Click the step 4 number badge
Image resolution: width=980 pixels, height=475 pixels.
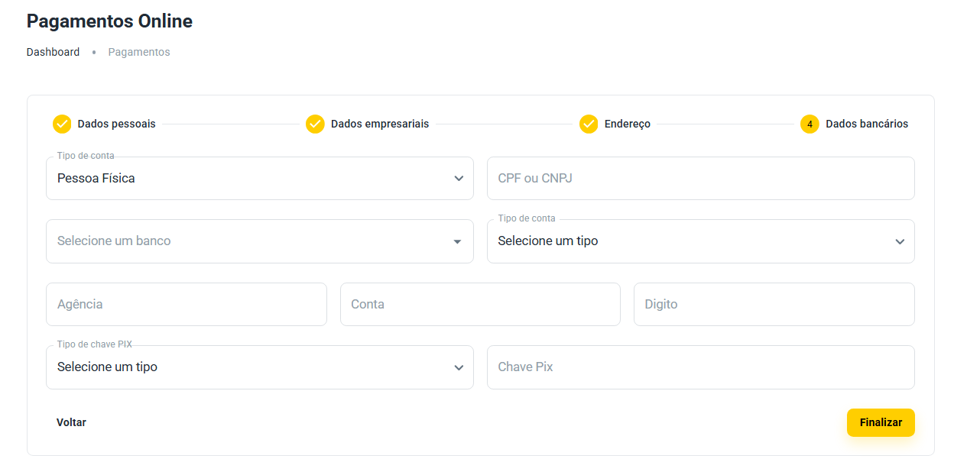810,124
